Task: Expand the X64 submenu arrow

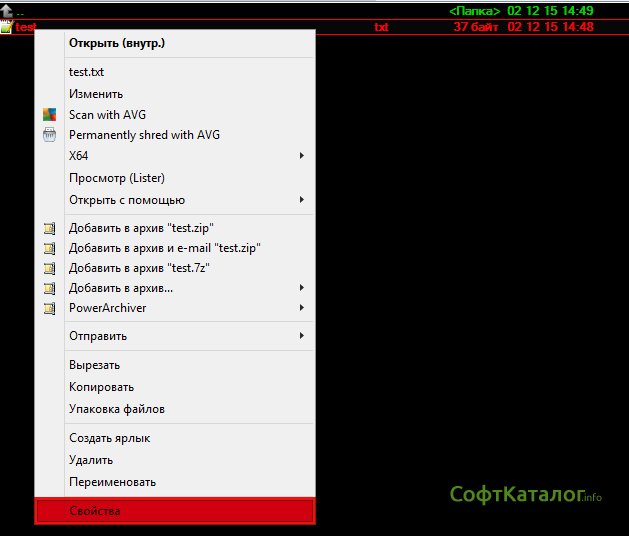Action: (302, 156)
